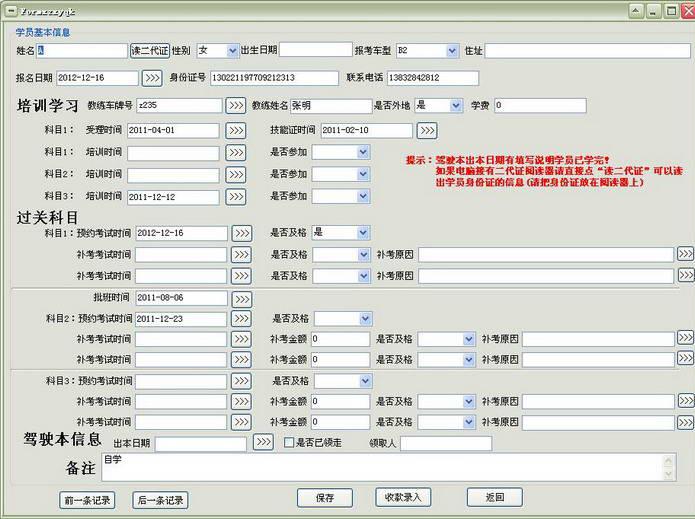The width and height of the screenshot is (695, 519).
Task: Open >>> picker for 科目2 预约考试时间
Action: (242, 318)
